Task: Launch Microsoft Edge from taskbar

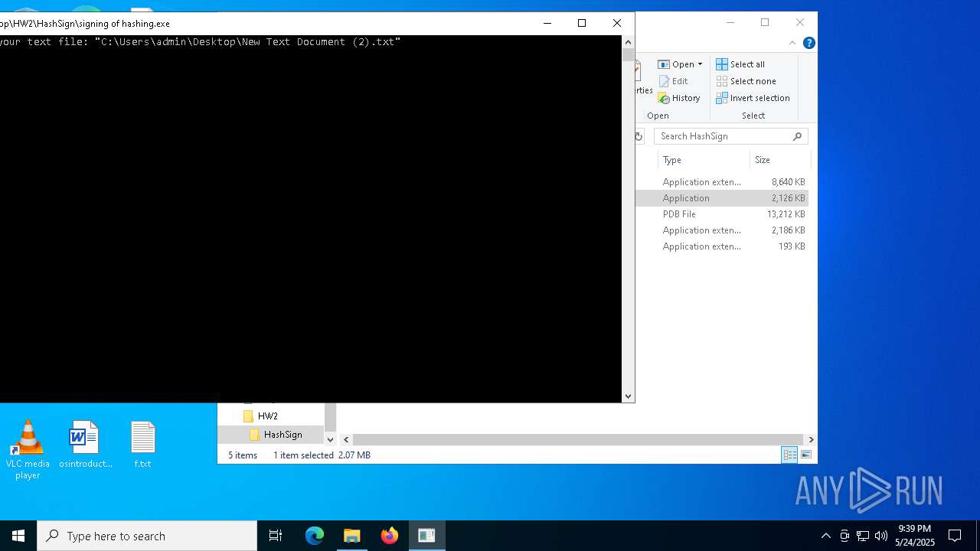Action: coord(315,536)
